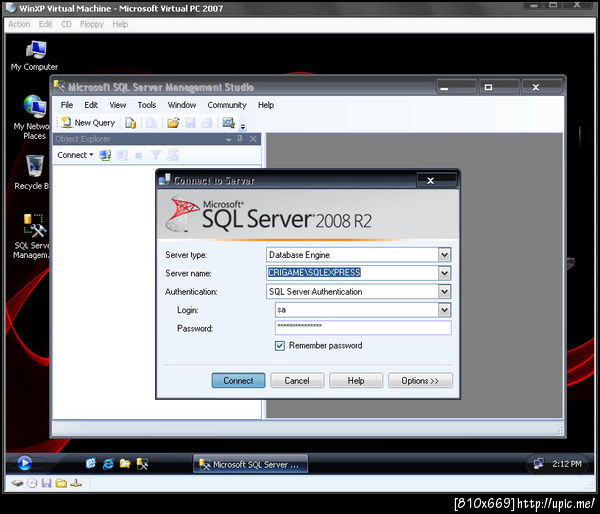600x514 pixels.
Task: Click the folder quick launch icon
Action: click(x=125, y=464)
